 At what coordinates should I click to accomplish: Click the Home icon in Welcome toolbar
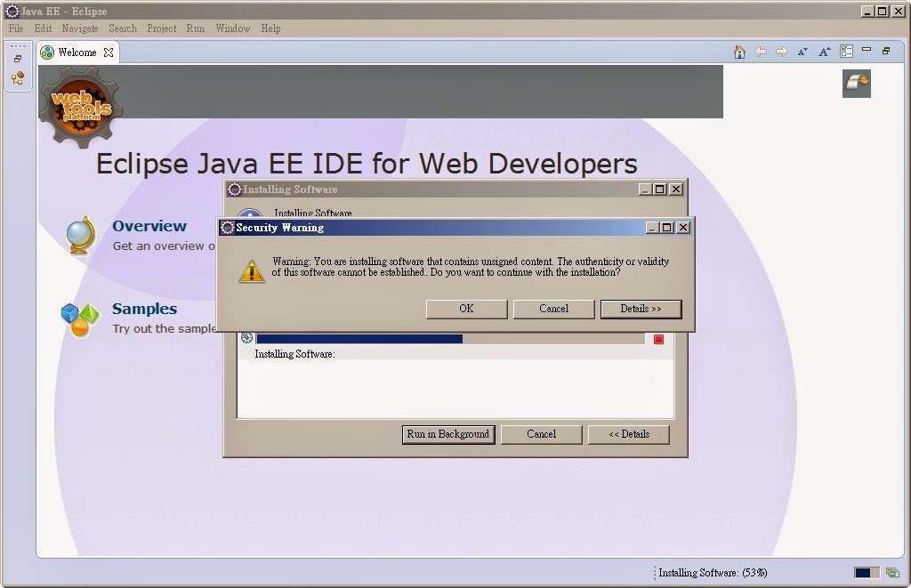coord(739,52)
